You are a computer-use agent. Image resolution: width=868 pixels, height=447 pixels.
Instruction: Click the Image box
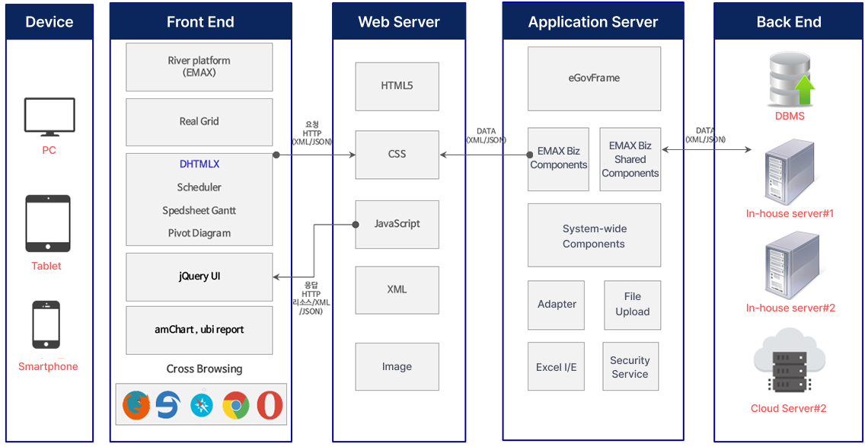point(397,367)
